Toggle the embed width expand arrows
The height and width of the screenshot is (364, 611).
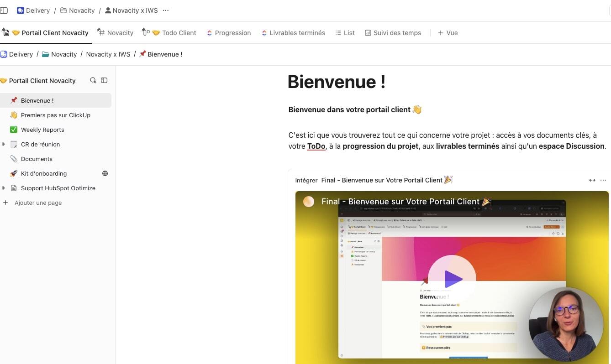coord(592,180)
